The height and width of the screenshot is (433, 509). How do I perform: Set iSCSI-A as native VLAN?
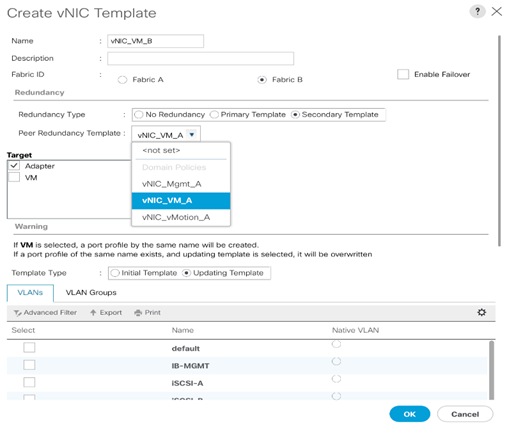coord(336,379)
